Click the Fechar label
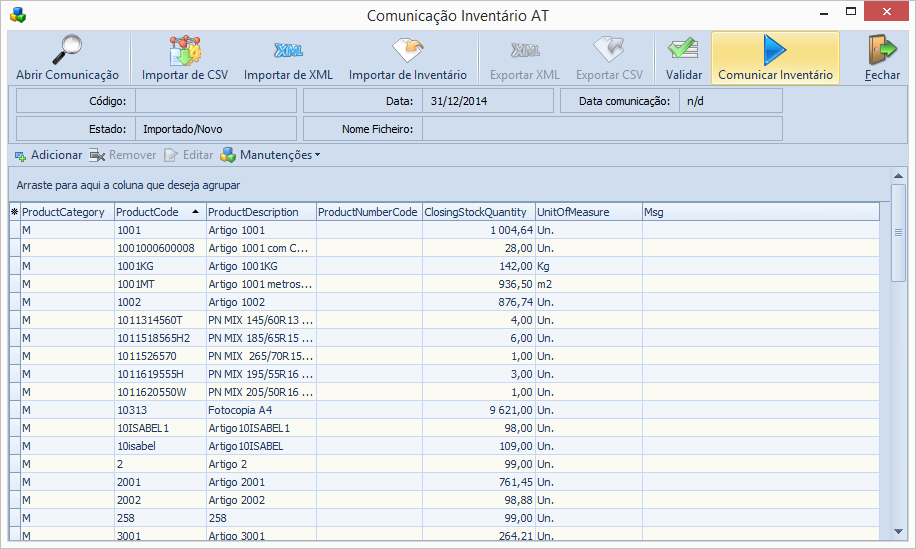This screenshot has height=549, width=916. click(x=882, y=75)
